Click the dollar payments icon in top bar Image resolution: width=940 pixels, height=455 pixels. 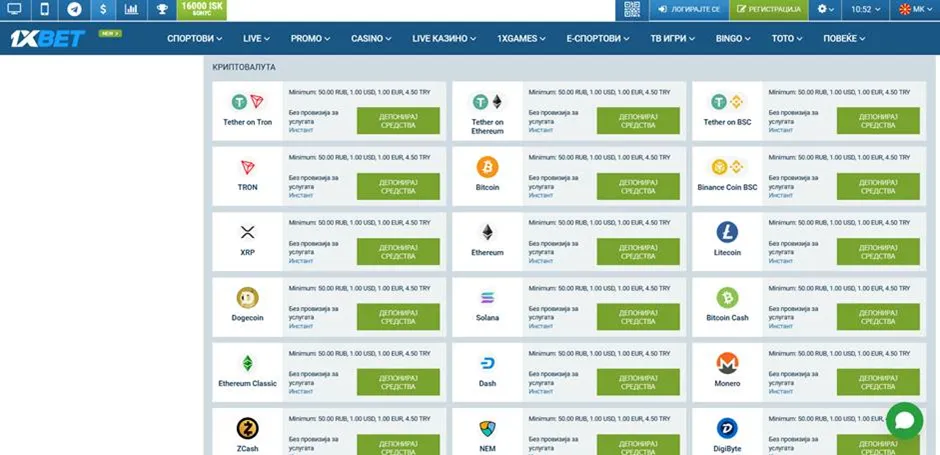104,10
